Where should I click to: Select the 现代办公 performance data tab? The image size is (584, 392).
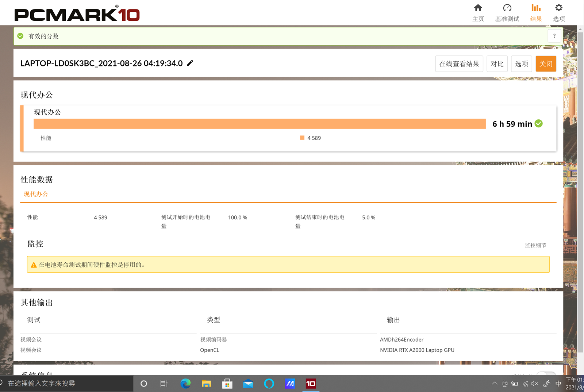click(36, 194)
